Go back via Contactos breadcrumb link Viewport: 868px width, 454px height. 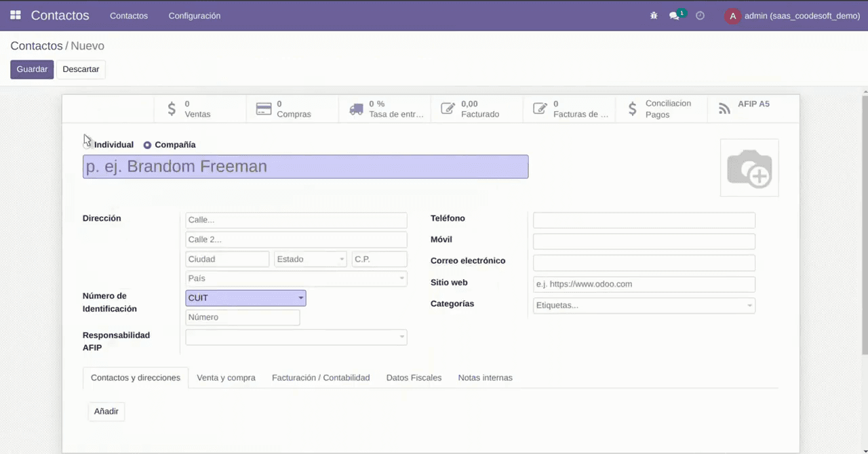coord(37,46)
